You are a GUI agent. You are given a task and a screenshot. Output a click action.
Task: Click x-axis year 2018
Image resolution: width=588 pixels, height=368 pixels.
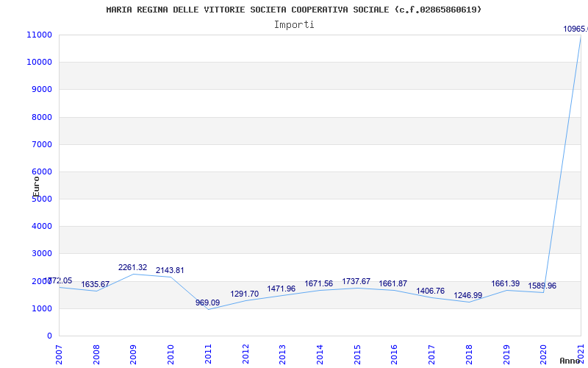[469, 354]
